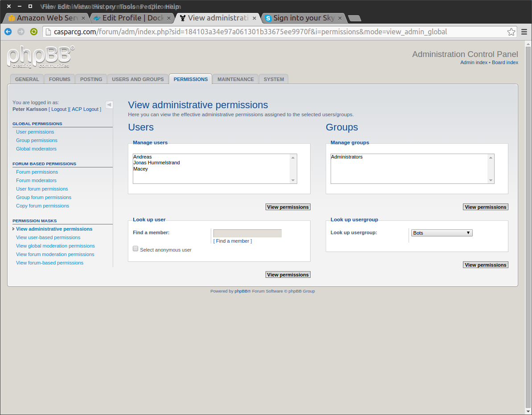
Task: Open a new browser tab
Action: 355,18
